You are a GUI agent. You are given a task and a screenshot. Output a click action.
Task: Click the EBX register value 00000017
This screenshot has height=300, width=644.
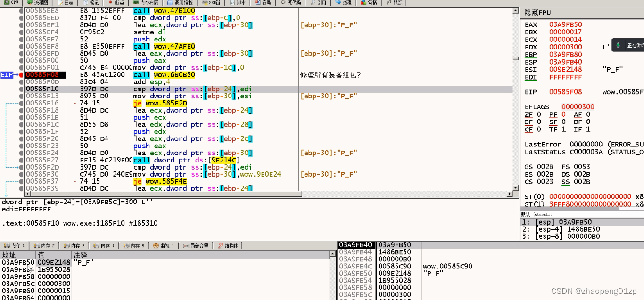(565, 32)
